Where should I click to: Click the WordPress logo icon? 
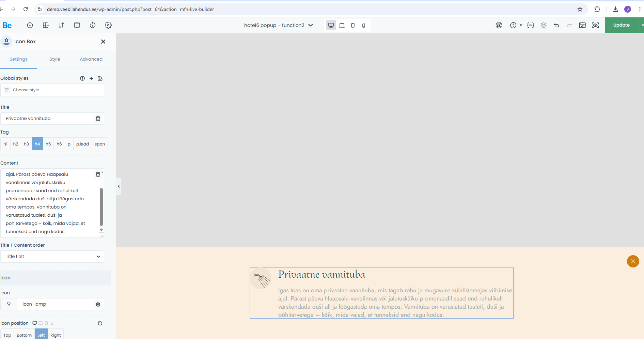point(499,25)
